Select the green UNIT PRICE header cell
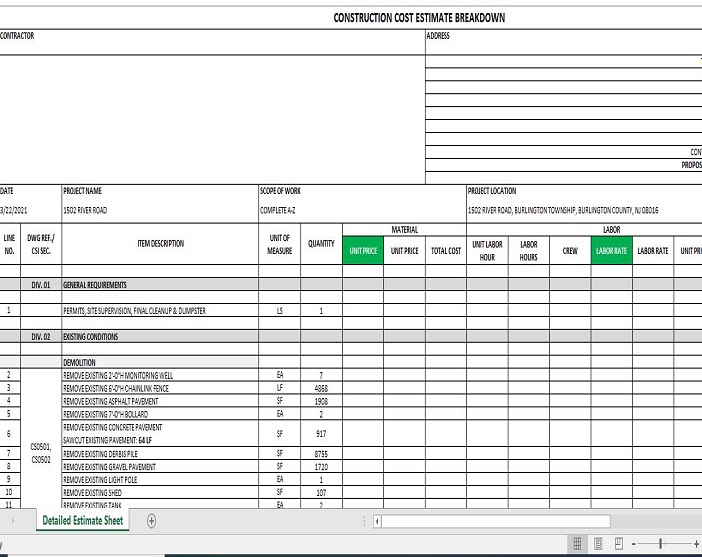Viewport: 702px width, 557px height. tap(363, 251)
